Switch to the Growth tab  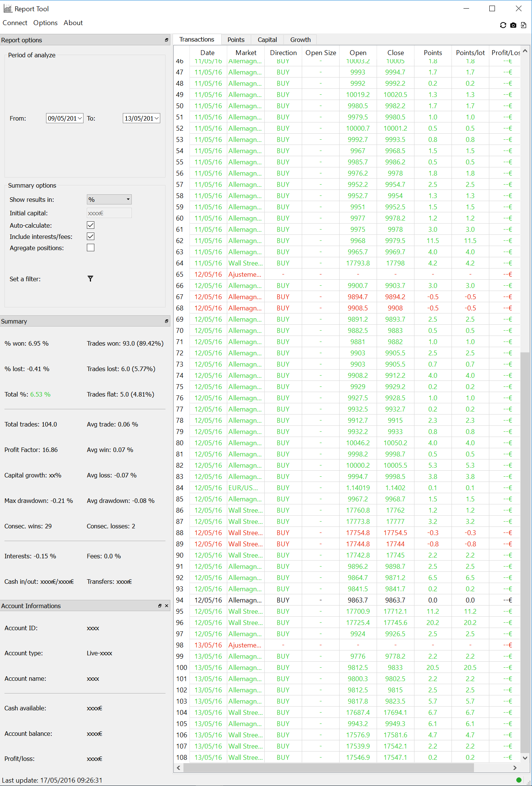[x=300, y=40]
